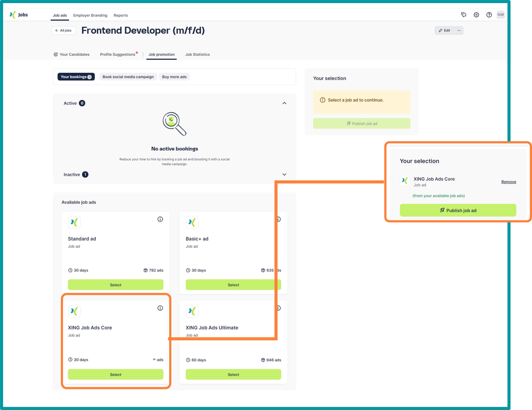
Task: Select the XING Job Ads Ultimate ad
Action: click(233, 375)
